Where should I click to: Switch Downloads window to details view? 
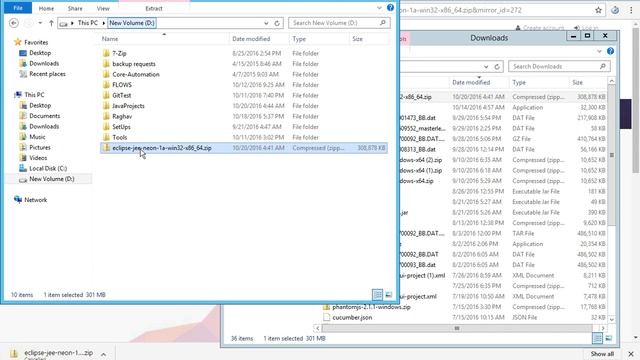tap(598, 338)
